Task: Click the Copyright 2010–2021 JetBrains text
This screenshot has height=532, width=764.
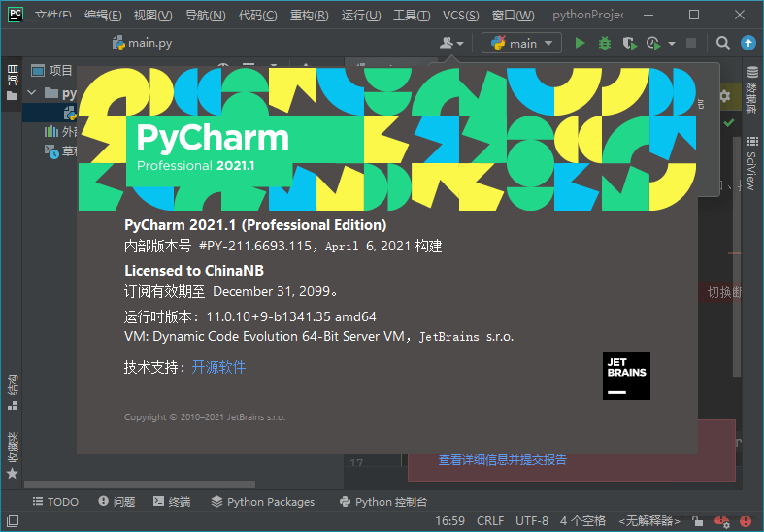Action: [205, 417]
